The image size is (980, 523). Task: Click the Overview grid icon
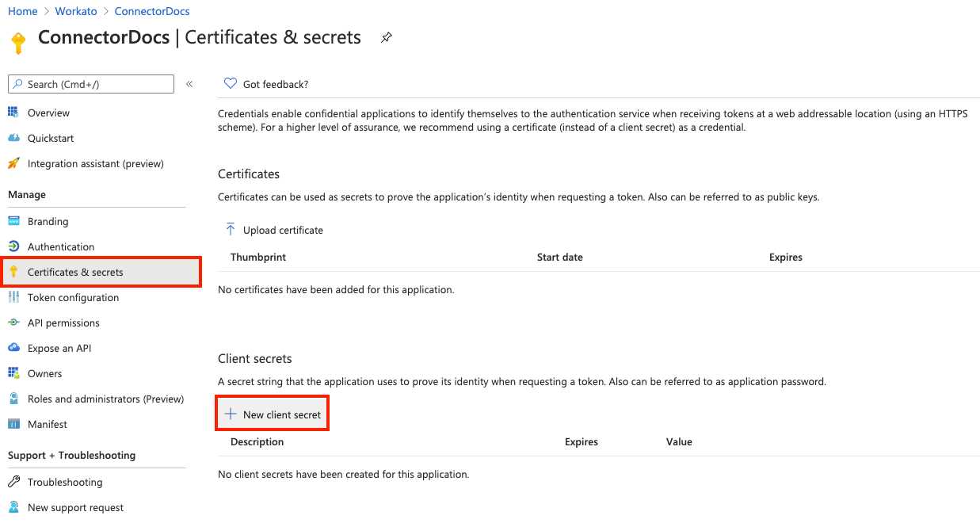point(13,113)
